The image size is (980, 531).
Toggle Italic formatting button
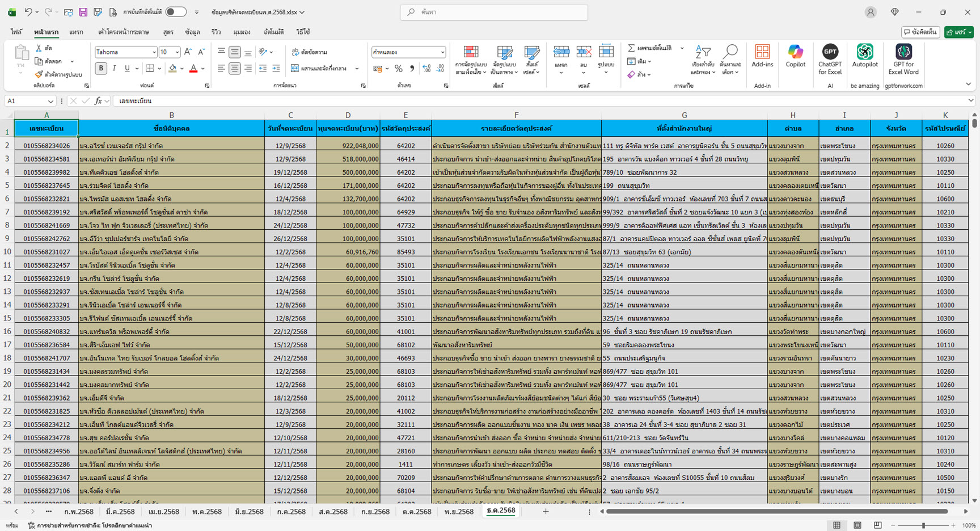pyautogui.click(x=114, y=69)
